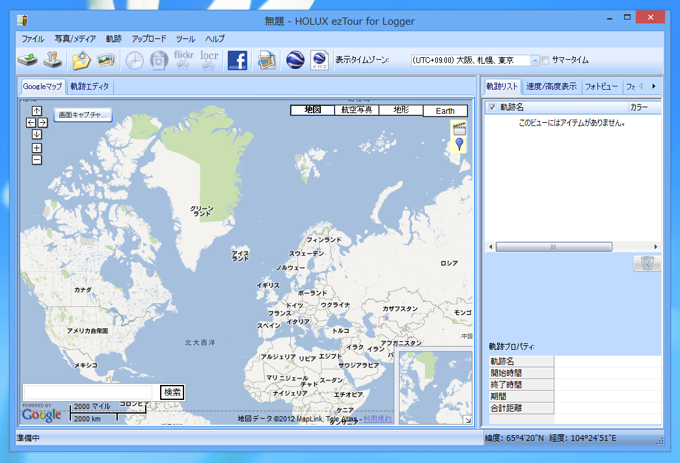Viewport: 680px width, 463px height.
Task: Zoom in with the plus button
Action: coord(37,148)
